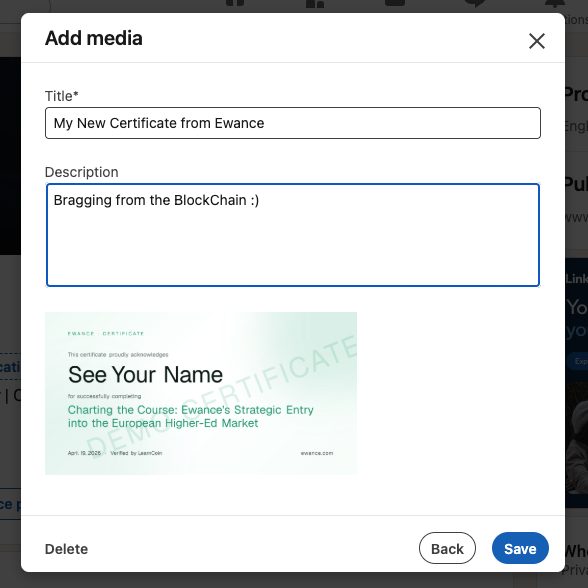Select the 'Add media' heading text

click(94, 38)
